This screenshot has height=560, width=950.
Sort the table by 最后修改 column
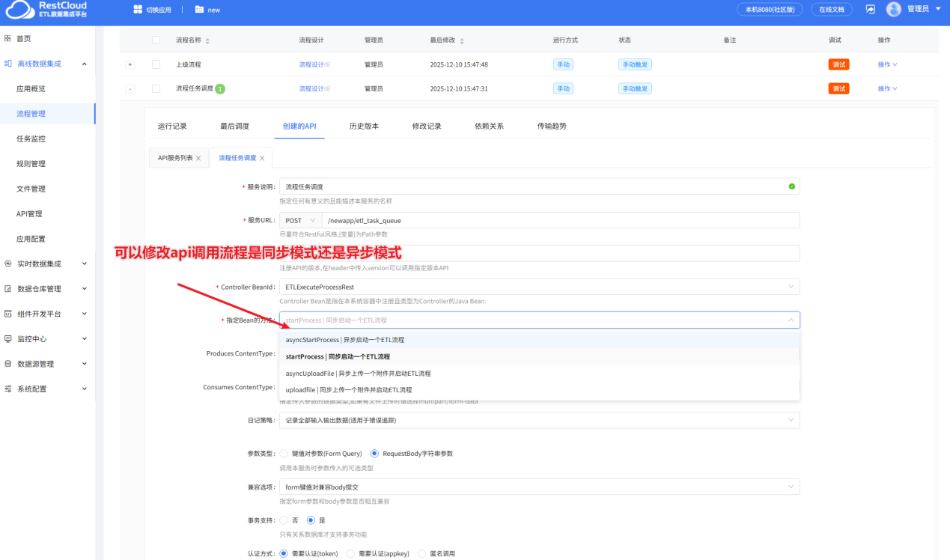coord(462,40)
